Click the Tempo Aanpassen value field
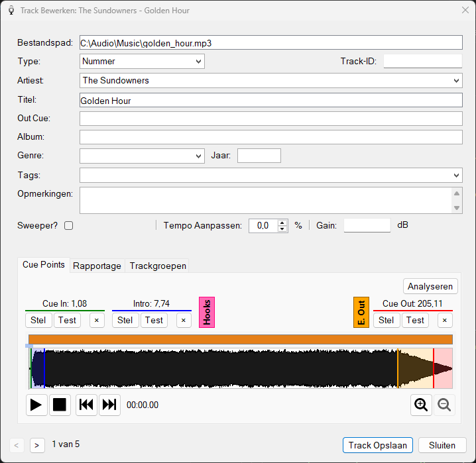Viewport: 476px width, 463px height. click(263, 226)
